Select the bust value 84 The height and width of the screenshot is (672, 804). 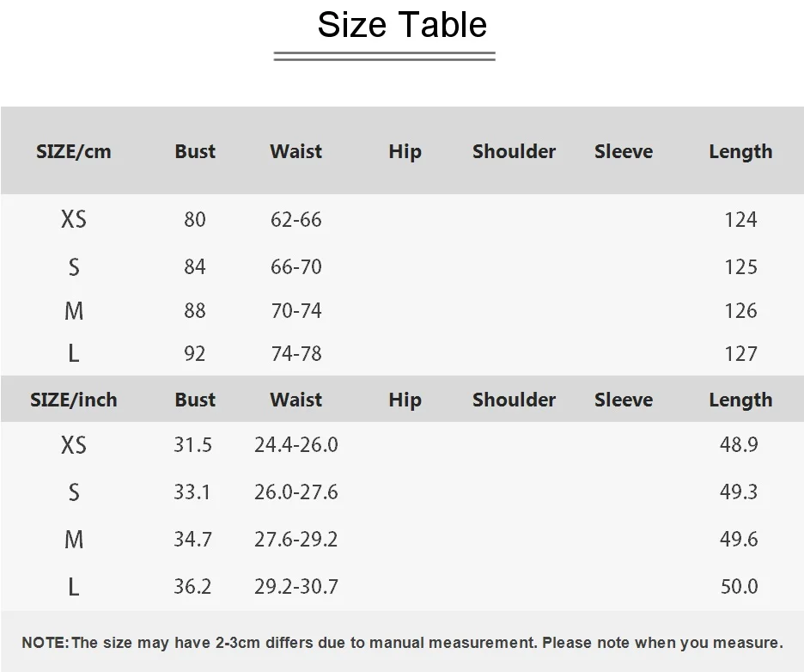(195, 266)
